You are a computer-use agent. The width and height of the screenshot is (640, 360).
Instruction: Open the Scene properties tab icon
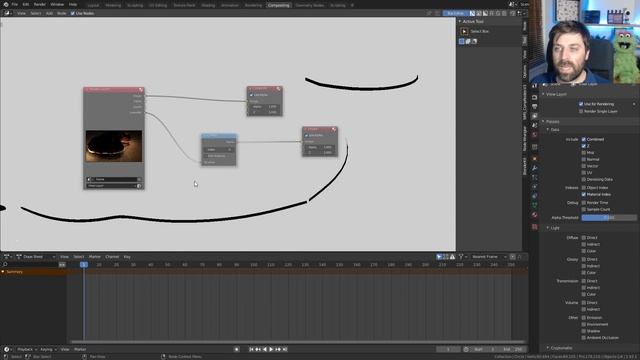click(x=535, y=126)
